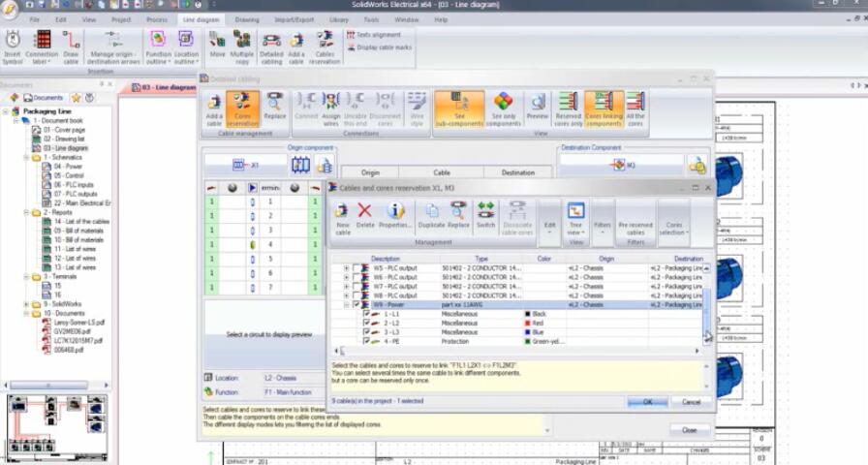
Task: Check the W8 - PLC output cable
Action: 356,295
